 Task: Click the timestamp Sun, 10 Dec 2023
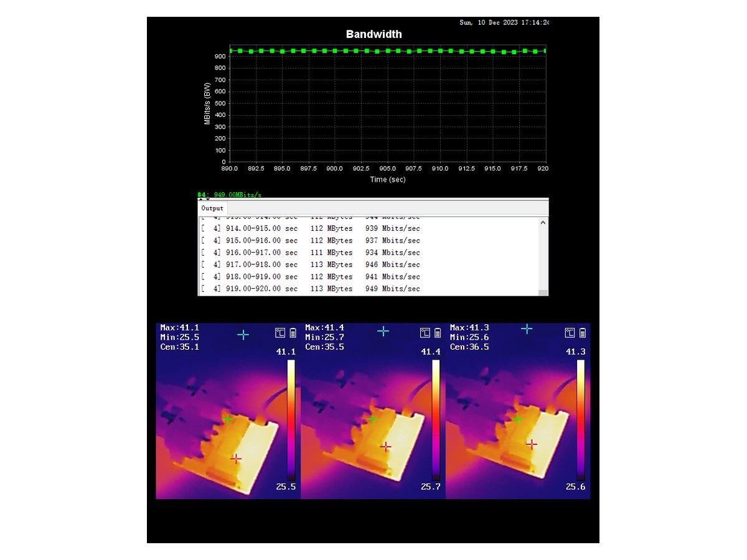504,22
